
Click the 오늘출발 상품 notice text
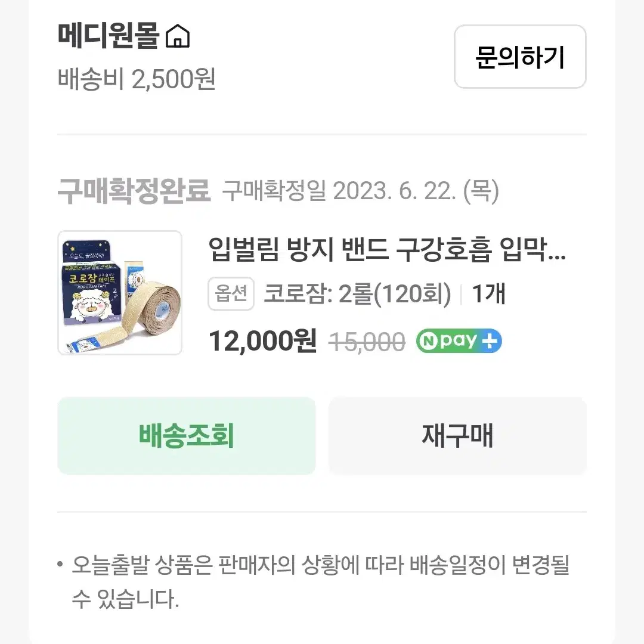tap(320, 582)
